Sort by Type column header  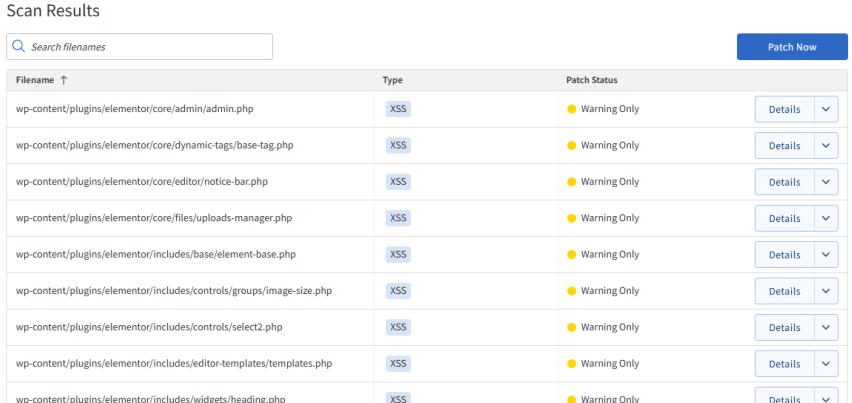click(392, 80)
